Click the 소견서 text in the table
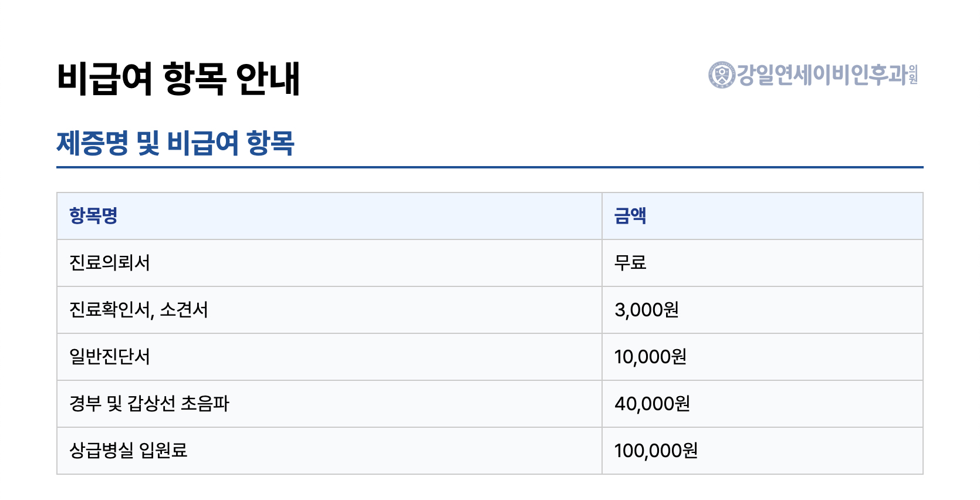Viewport: 980px width, 500px height. point(184,310)
